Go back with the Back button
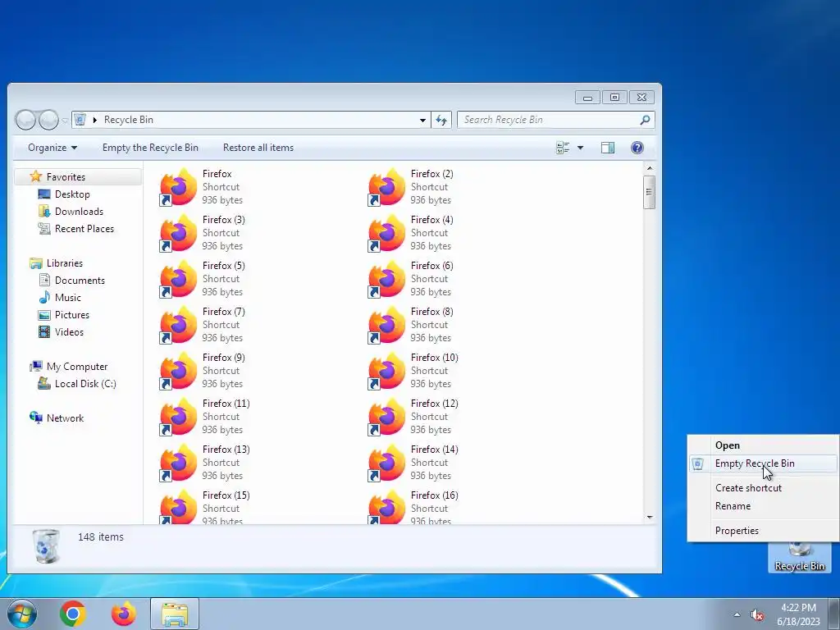 (x=25, y=120)
